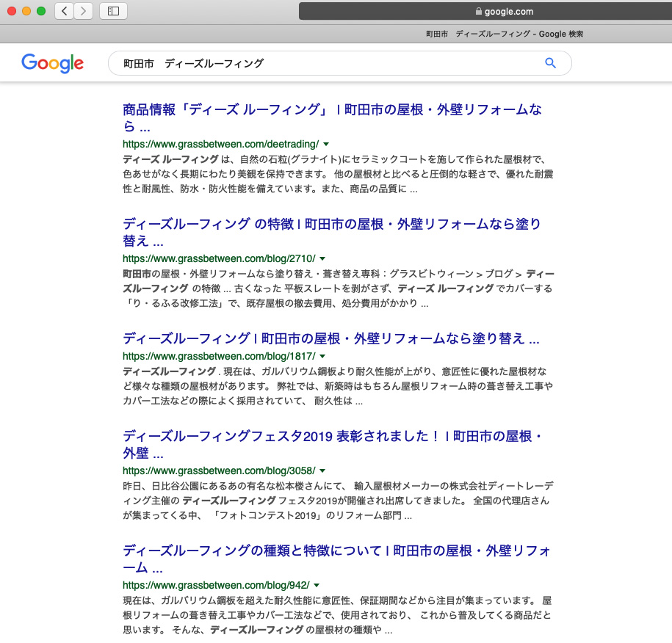Screen dimensions: 672x643
Task: Open dropdown arrow next to blog/2710 URL
Action: [322, 259]
